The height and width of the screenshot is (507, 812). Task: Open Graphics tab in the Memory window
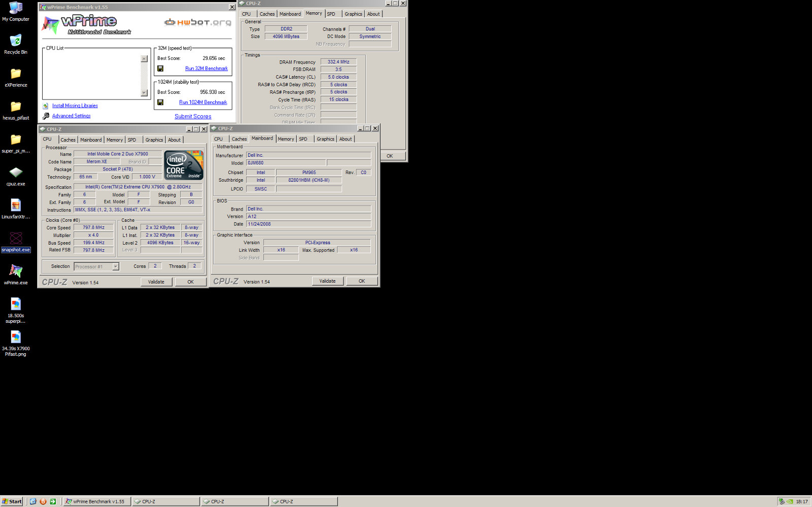tap(353, 14)
